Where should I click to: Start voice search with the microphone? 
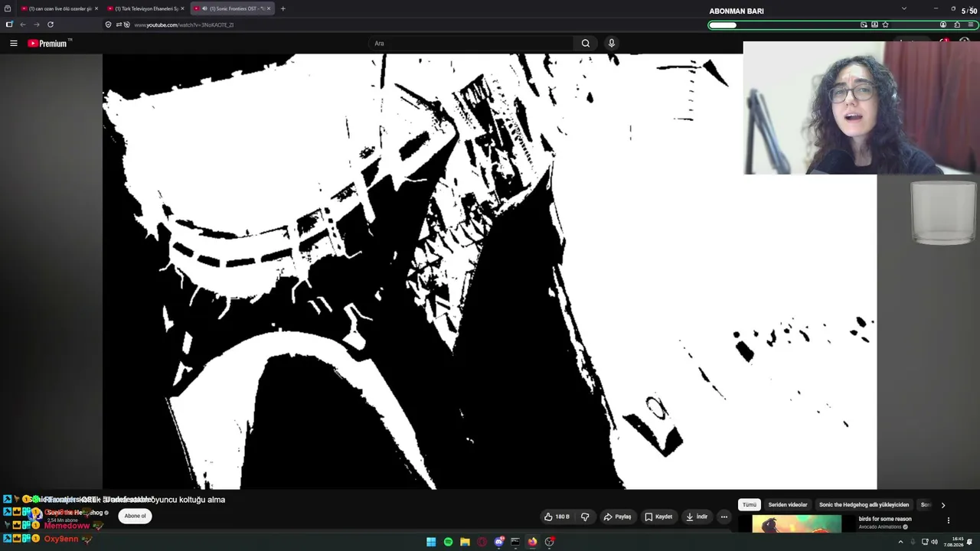(611, 44)
